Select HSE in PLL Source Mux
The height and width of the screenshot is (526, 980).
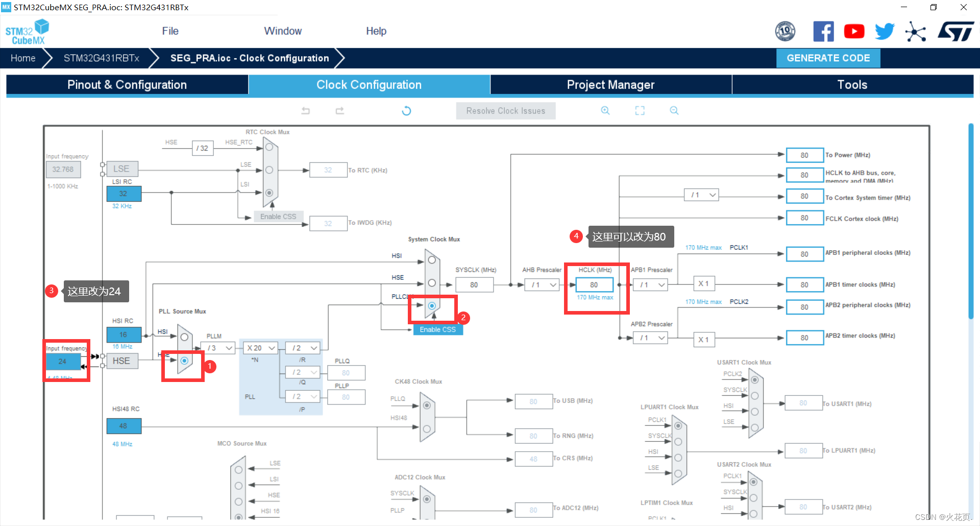point(184,361)
